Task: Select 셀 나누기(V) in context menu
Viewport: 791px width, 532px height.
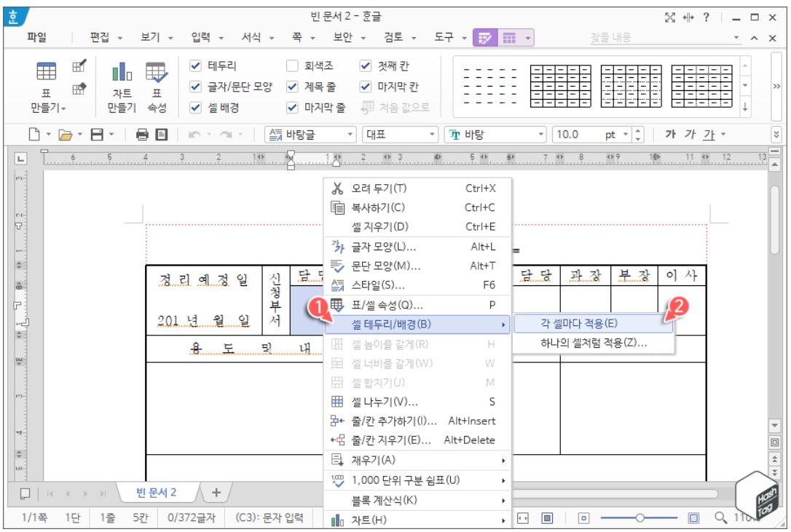Action: click(x=417, y=402)
